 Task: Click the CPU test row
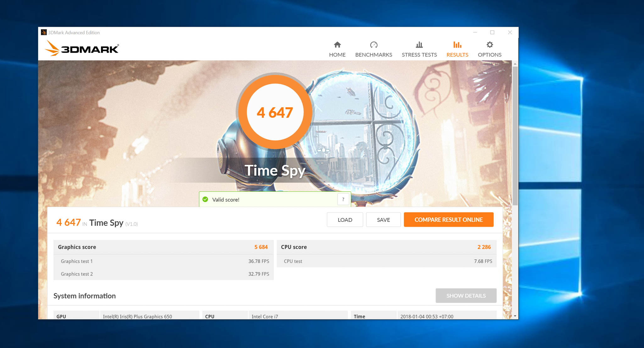coord(386,261)
